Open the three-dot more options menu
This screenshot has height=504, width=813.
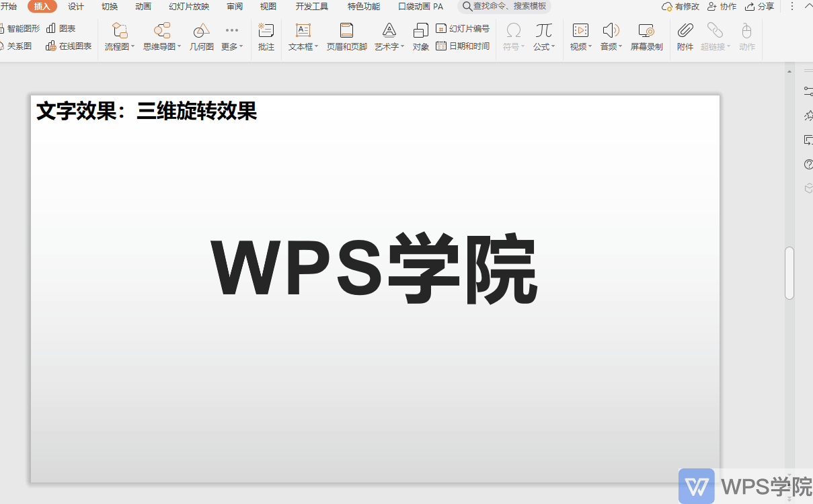(791, 7)
